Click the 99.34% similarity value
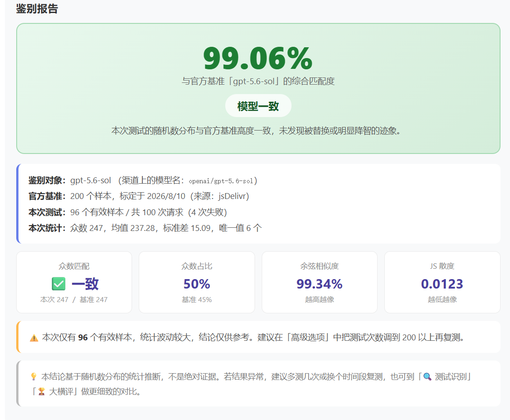This screenshot has height=420, width=510. (319, 284)
